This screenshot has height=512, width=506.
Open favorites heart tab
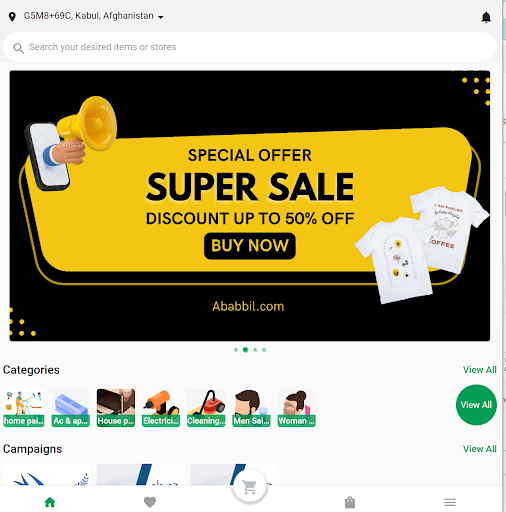pyautogui.click(x=150, y=502)
